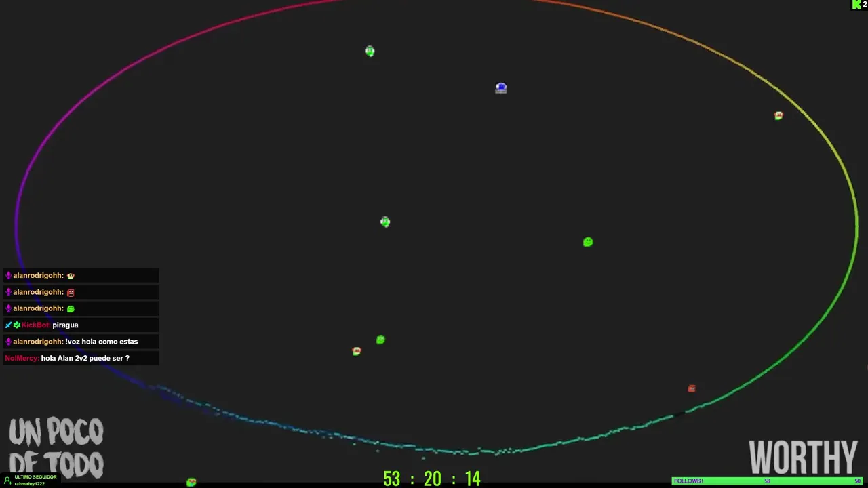This screenshot has width=868, height=488.
Task: Select the 'piragua' chat message text
Action: (65, 325)
